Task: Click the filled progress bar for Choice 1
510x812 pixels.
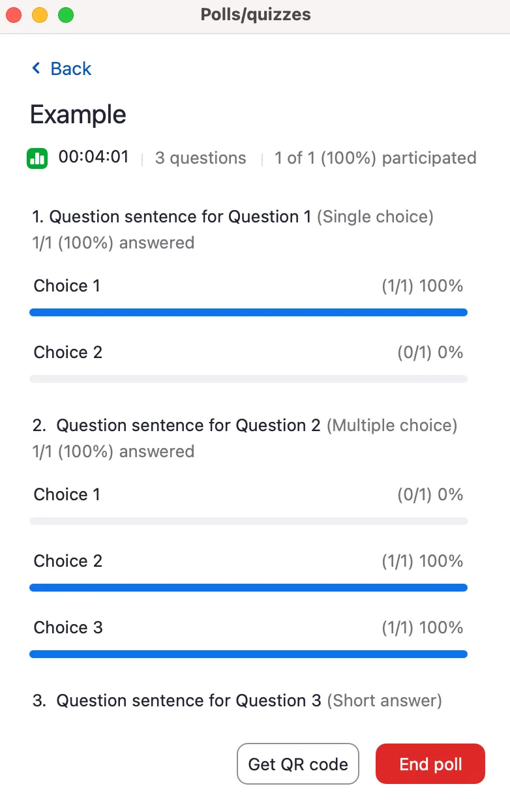Action: pyautogui.click(x=248, y=312)
